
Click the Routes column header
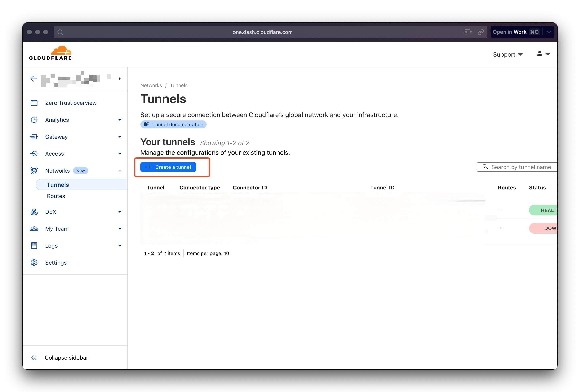tap(507, 188)
